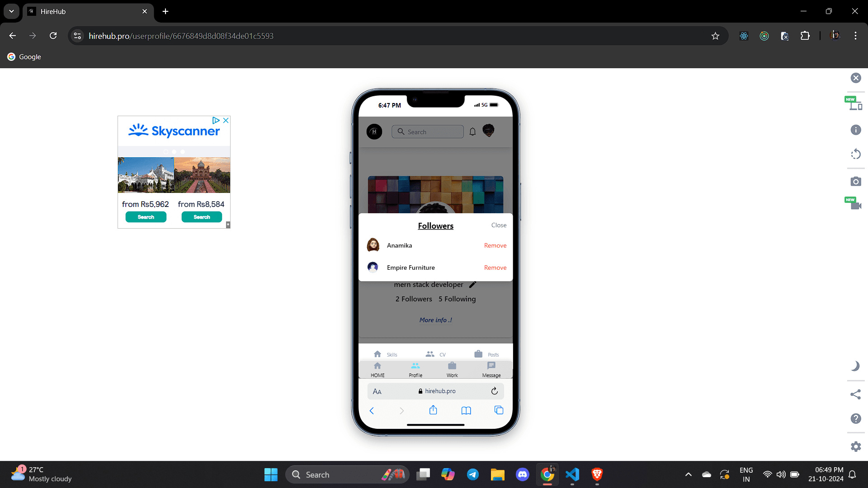
Task: Click the search magnifier icon
Action: pyautogui.click(x=401, y=131)
